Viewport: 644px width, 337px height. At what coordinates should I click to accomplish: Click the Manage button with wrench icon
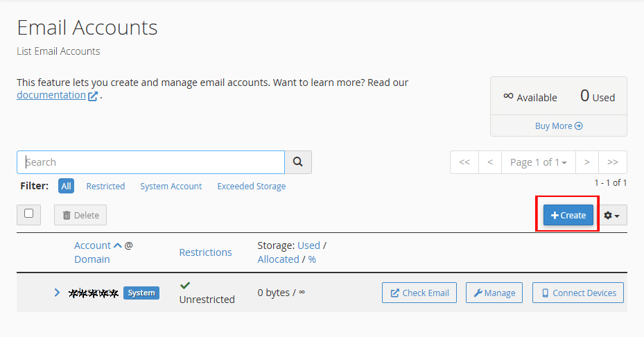pyautogui.click(x=494, y=293)
